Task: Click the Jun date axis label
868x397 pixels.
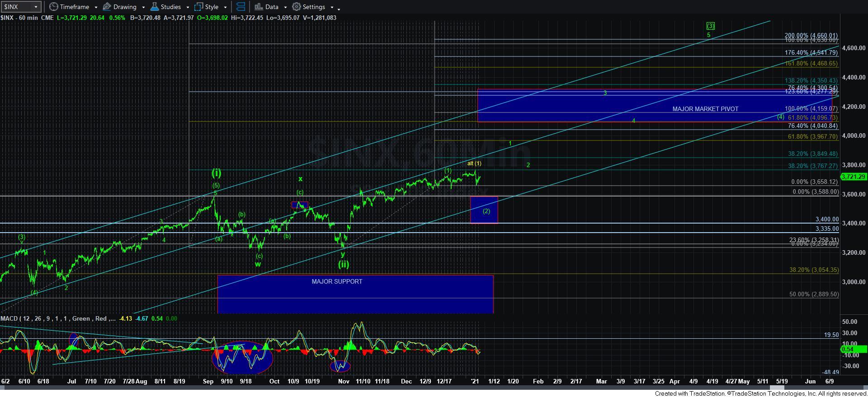Action: [x=810, y=381]
